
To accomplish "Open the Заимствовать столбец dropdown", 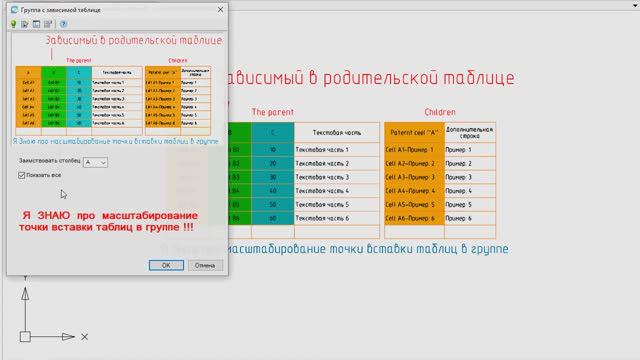I will (95, 162).
